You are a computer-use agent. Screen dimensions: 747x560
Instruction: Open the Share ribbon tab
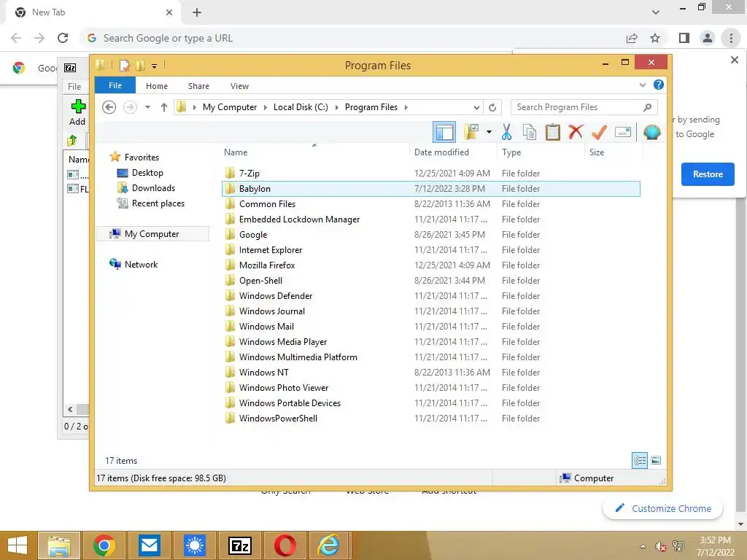(x=198, y=86)
